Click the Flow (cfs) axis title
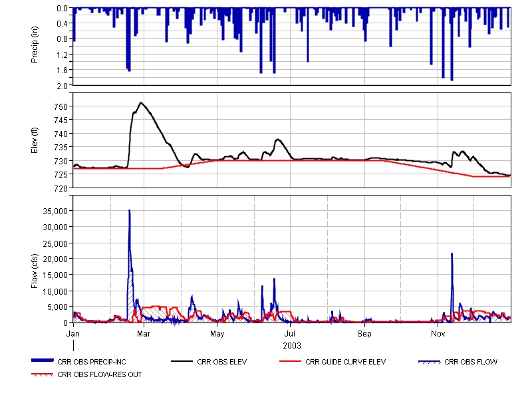Image resolution: width=532 pixels, height=417 pixels. click(x=35, y=271)
